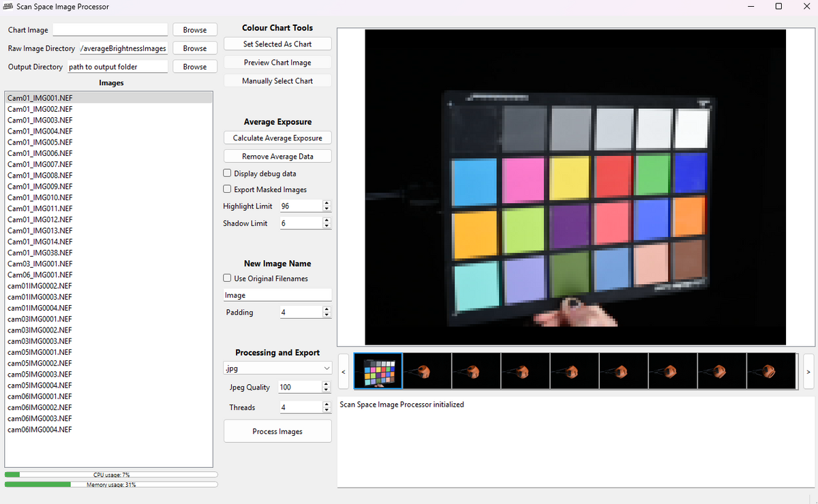Select Cam01_IMG008.NEF in the Images list
Viewport: 818px width, 504px height.
(x=109, y=175)
